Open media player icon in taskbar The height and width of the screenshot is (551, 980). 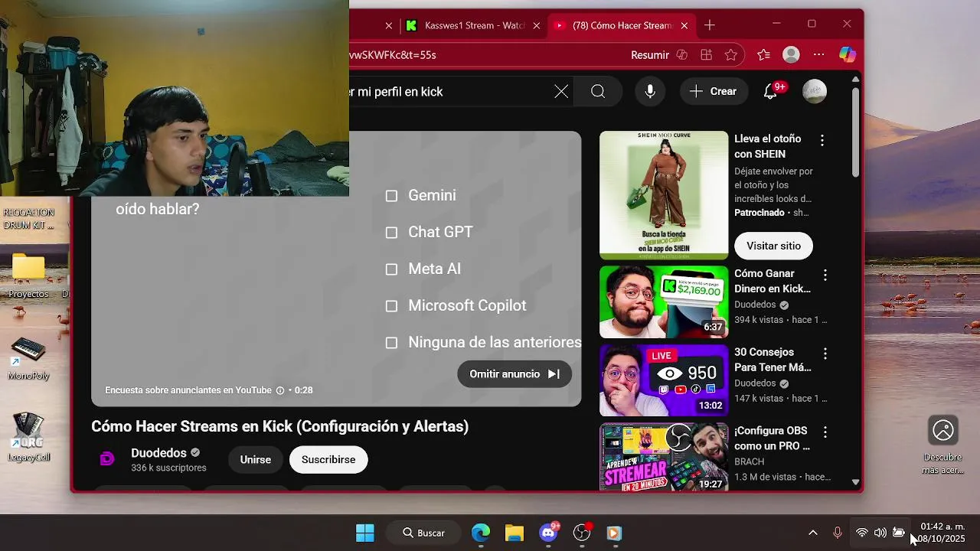pos(614,533)
